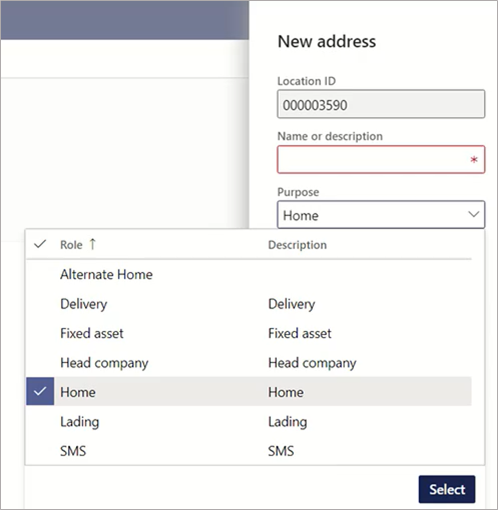Image resolution: width=498 pixels, height=510 pixels.
Task: Click the Head company description cell
Action: [x=312, y=363]
